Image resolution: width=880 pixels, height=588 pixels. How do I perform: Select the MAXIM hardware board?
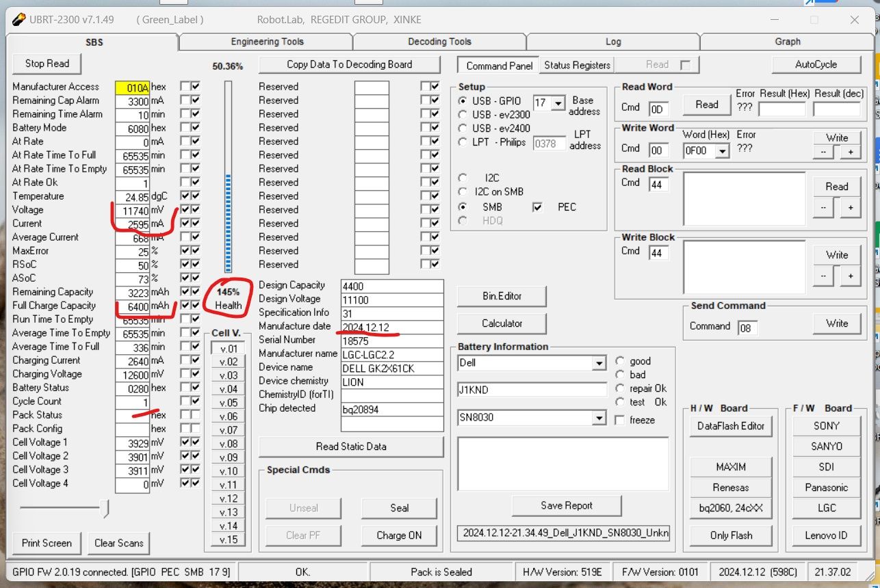[x=731, y=467]
